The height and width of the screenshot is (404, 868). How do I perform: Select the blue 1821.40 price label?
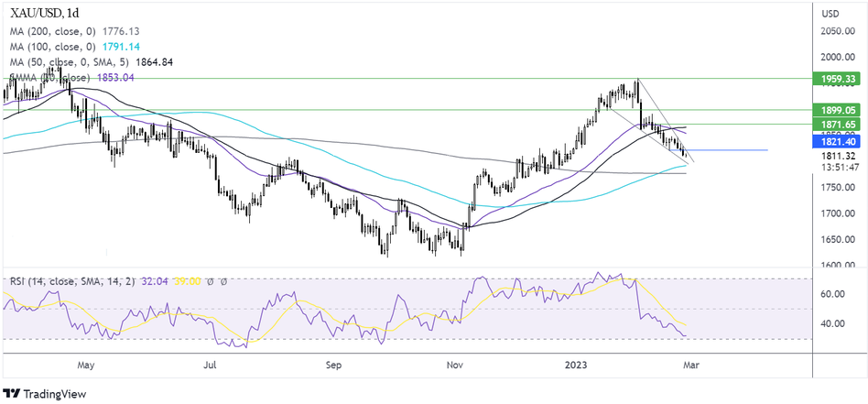[838, 143]
